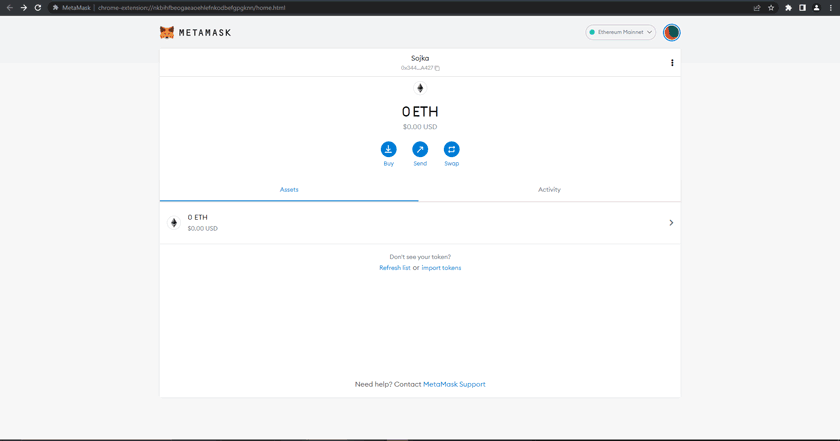Screen dimensions: 840x441
Task: Toggle the browser side panel
Action: tap(802, 8)
